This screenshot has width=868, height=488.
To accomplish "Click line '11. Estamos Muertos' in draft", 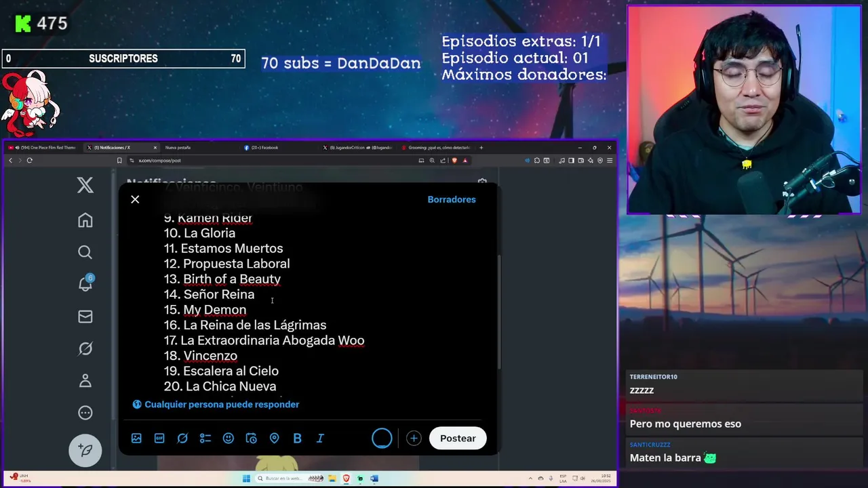I will click(x=223, y=248).
